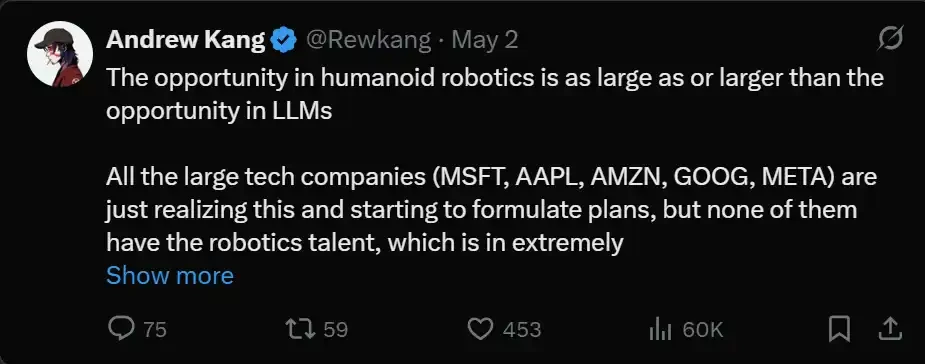Click the 75 replies count
The height and width of the screenshot is (364, 925).
coord(155,330)
